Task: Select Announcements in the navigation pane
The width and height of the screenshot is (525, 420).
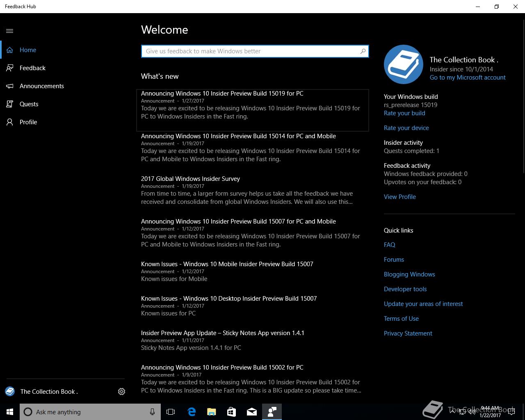Action: point(42,86)
